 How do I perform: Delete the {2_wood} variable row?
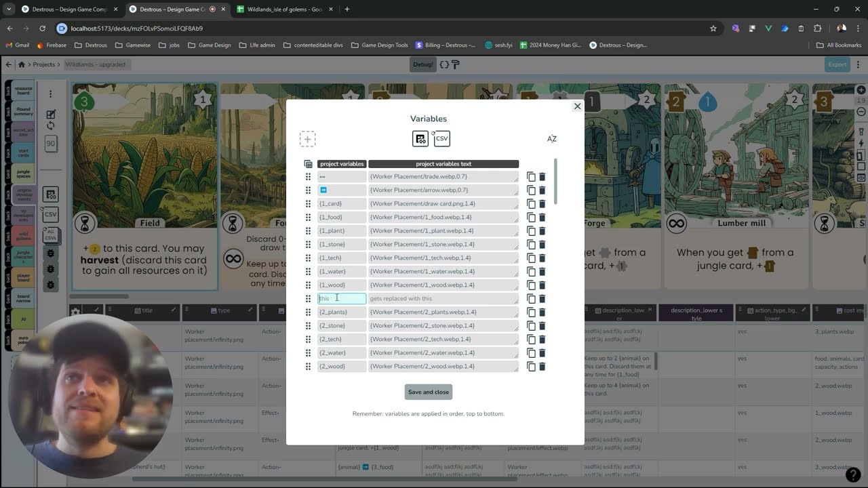tap(542, 367)
